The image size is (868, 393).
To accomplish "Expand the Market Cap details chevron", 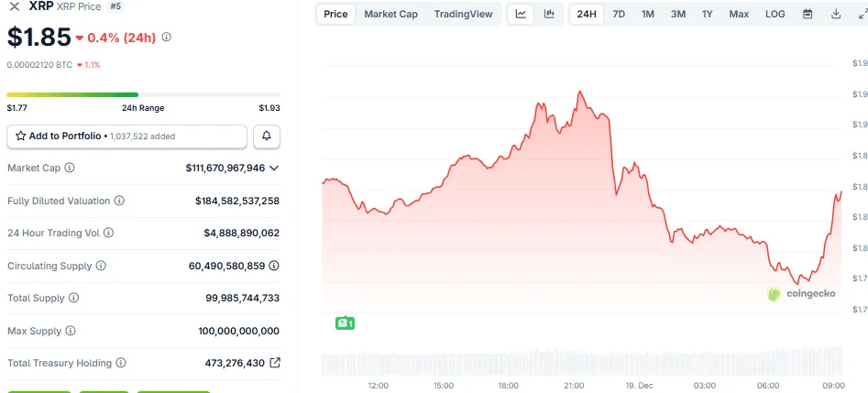I will pos(274,169).
